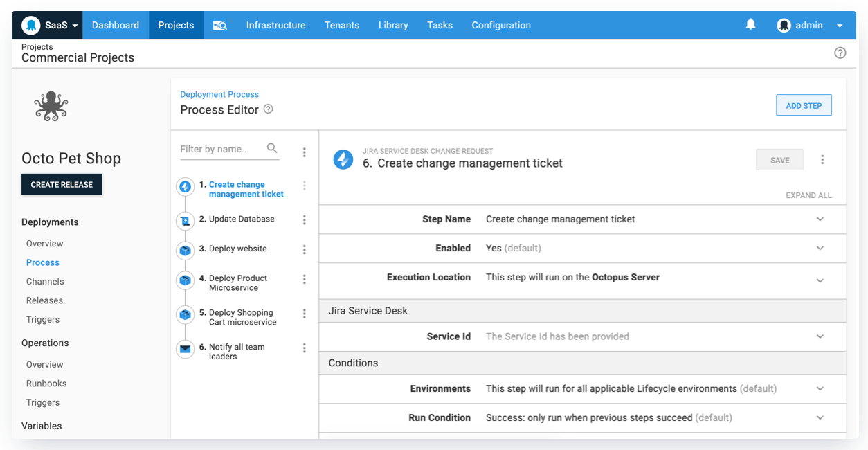Expand the Run Condition section

pyautogui.click(x=820, y=418)
